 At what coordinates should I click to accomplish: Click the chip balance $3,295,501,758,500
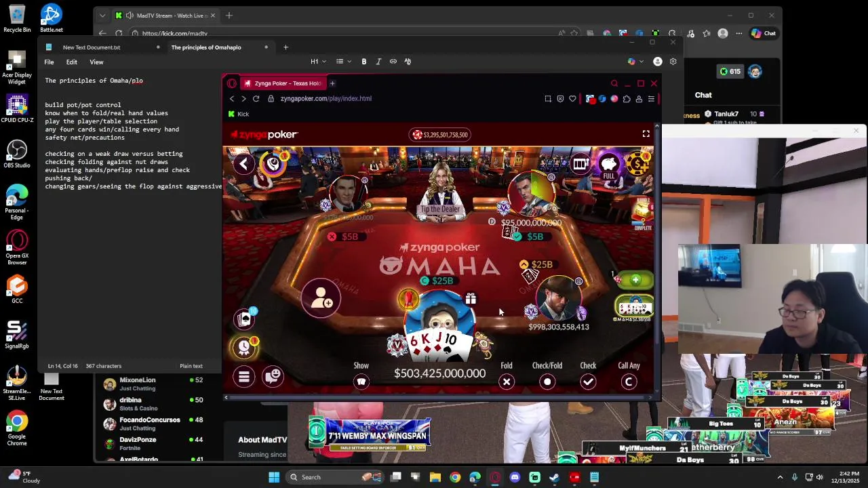440,134
